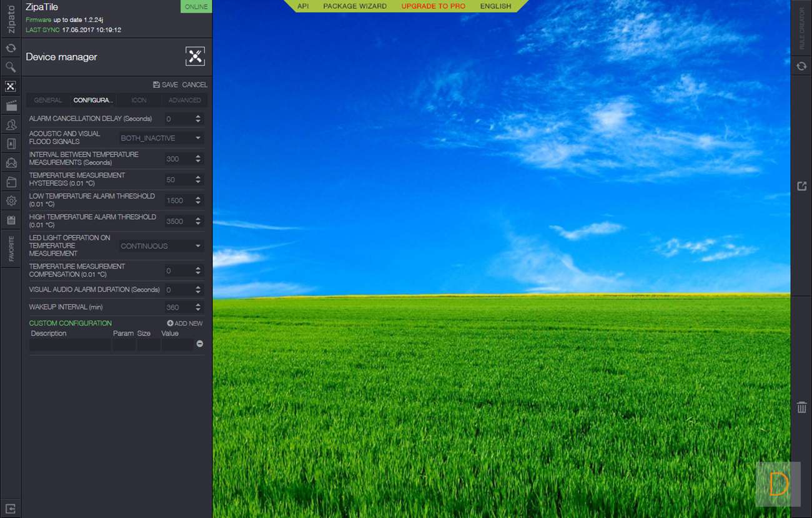Viewport: 812px width, 518px height.
Task: Save the device configuration
Action: point(166,85)
